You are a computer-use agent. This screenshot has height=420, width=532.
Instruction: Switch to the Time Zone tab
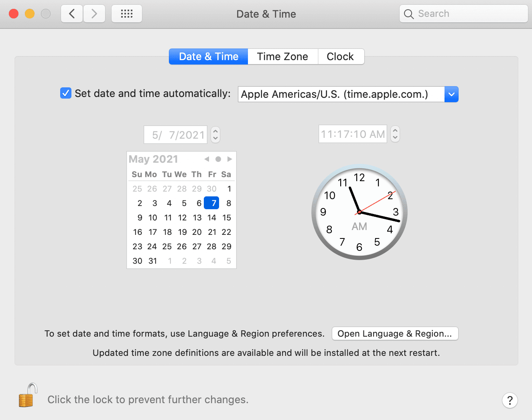[282, 57]
